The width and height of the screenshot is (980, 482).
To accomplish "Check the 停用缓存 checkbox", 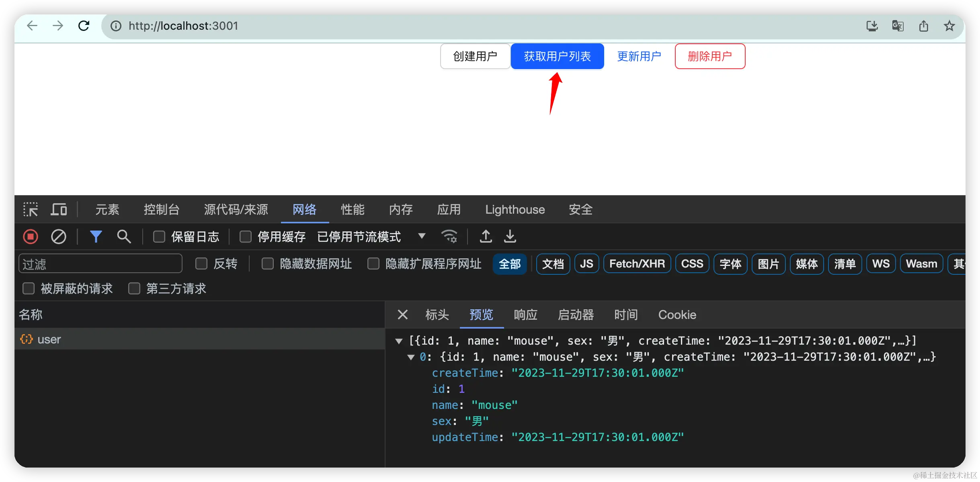I will pos(246,237).
